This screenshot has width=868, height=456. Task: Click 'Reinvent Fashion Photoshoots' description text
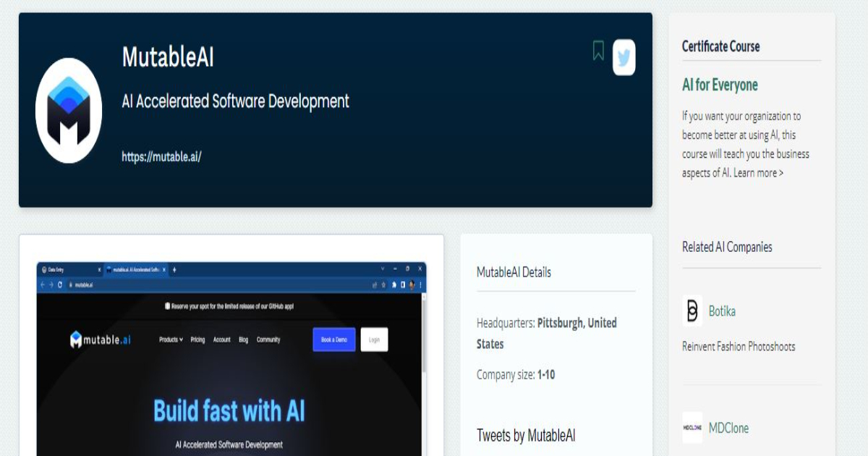[739, 347]
